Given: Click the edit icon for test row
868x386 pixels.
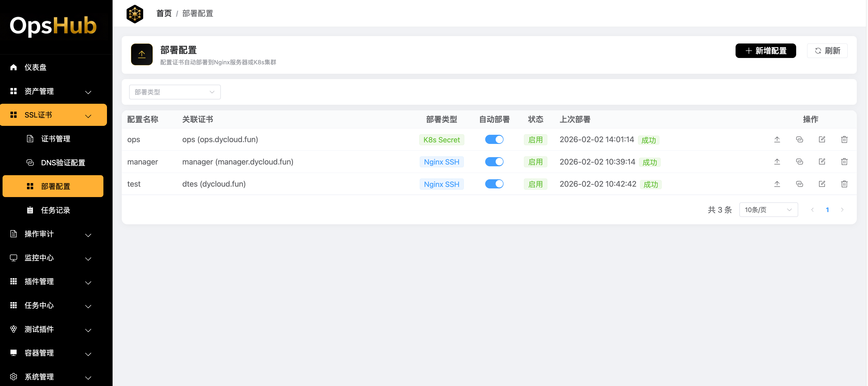Looking at the screenshot, I should tap(822, 184).
